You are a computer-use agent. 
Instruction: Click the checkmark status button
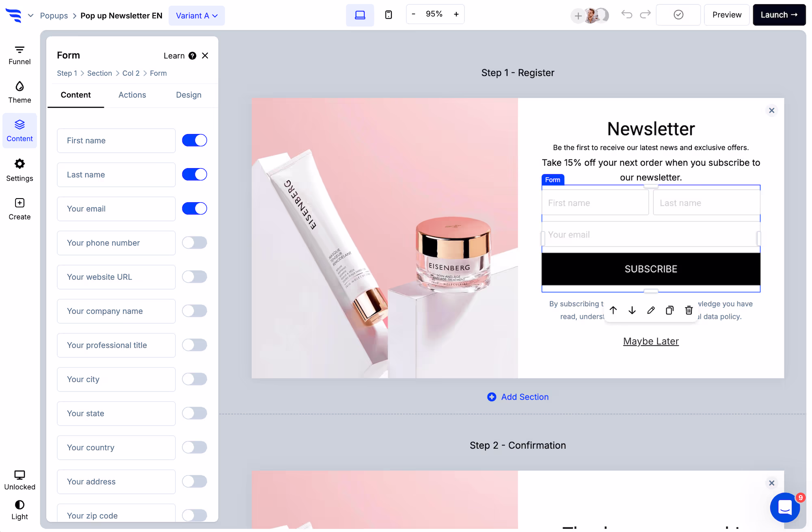(x=678, y=15)
